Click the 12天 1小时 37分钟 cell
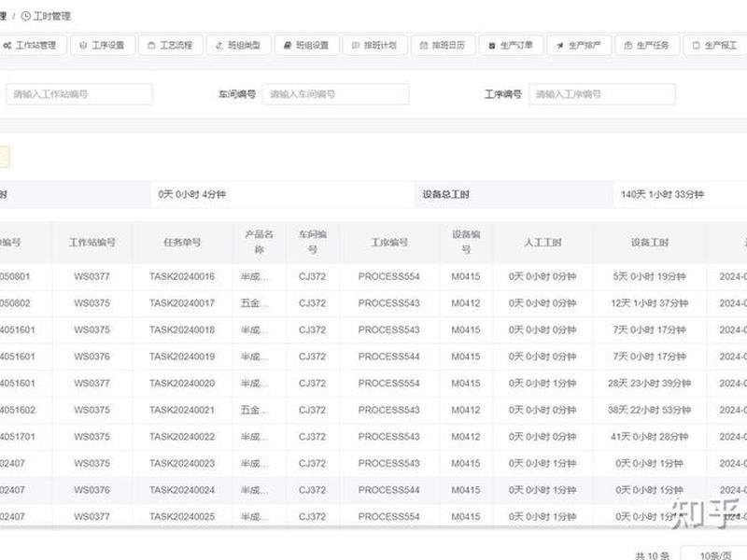The height and width of the screenshot is (560, 747). click(x=650, y=303)
